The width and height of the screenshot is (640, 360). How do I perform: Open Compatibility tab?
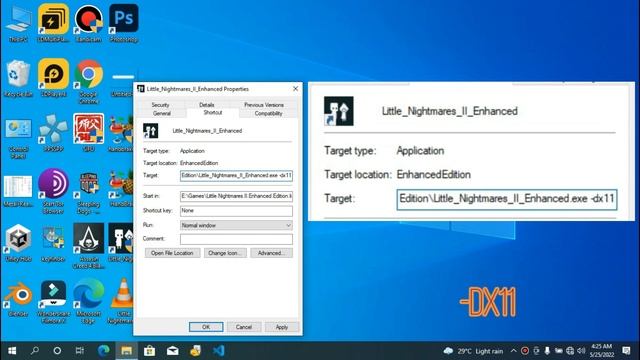[268, 113]
